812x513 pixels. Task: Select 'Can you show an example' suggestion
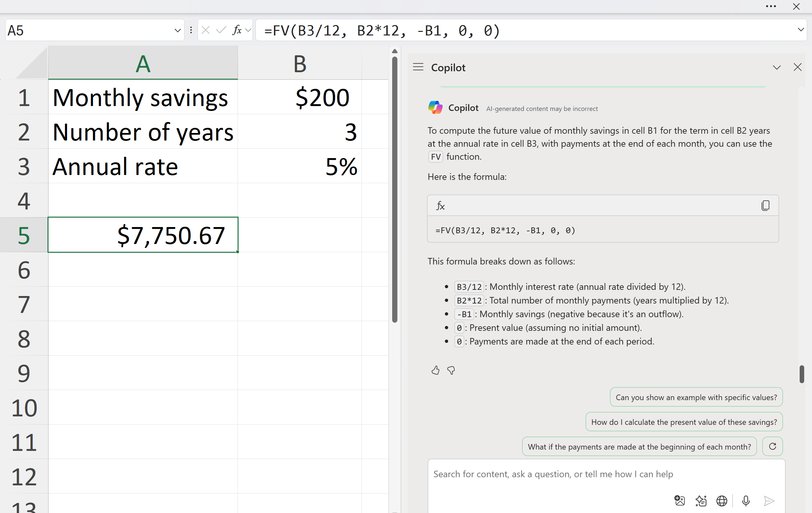coord(696,397)
